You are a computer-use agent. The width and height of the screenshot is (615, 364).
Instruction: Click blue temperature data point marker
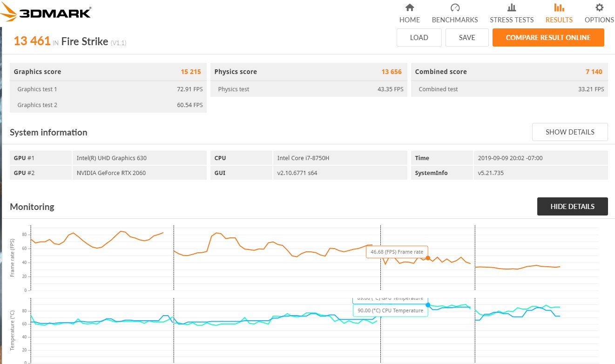click(428, 305)
